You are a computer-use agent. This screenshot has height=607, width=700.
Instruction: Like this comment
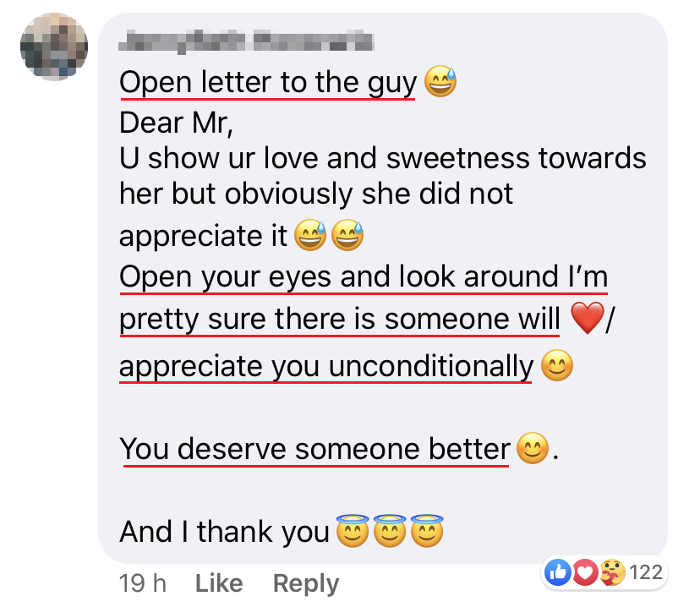click(x=219, y=583)
